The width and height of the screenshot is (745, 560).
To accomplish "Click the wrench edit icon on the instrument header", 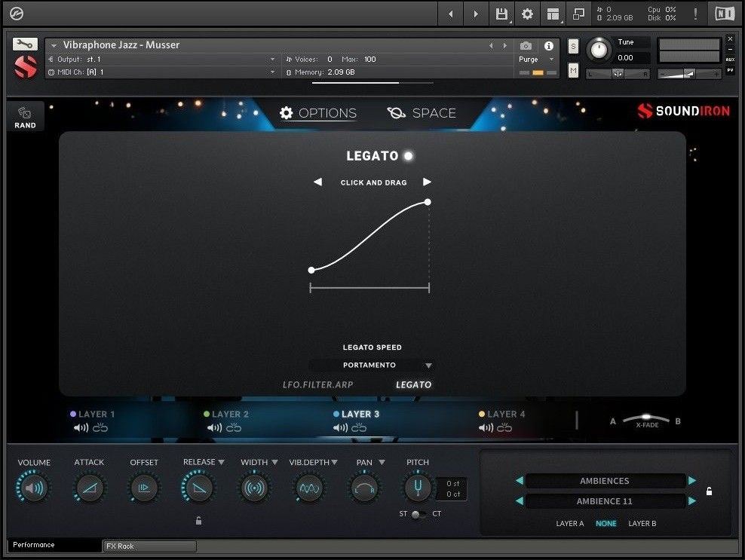I will coord(25,43).
